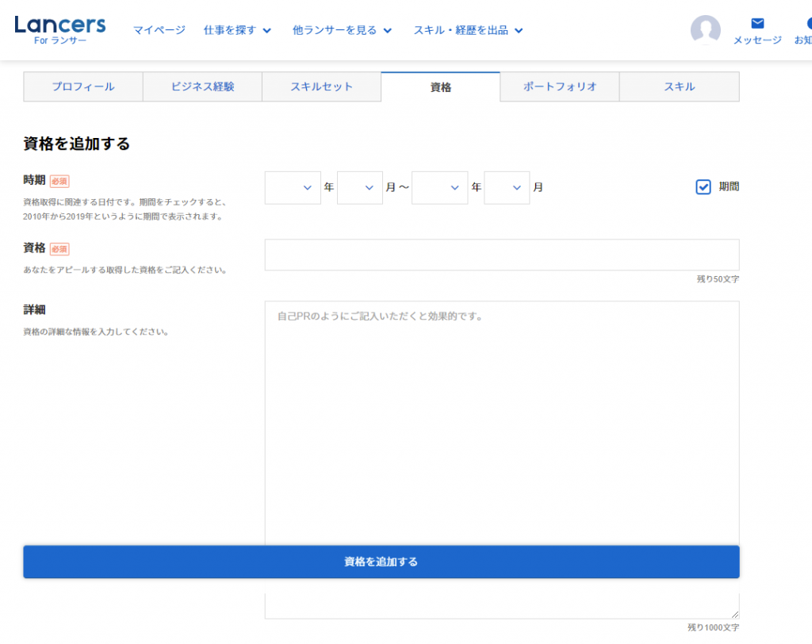Screen dimensions: 812x644
Task: Switch to the プロフィール tab
Action: click(83, 87)
